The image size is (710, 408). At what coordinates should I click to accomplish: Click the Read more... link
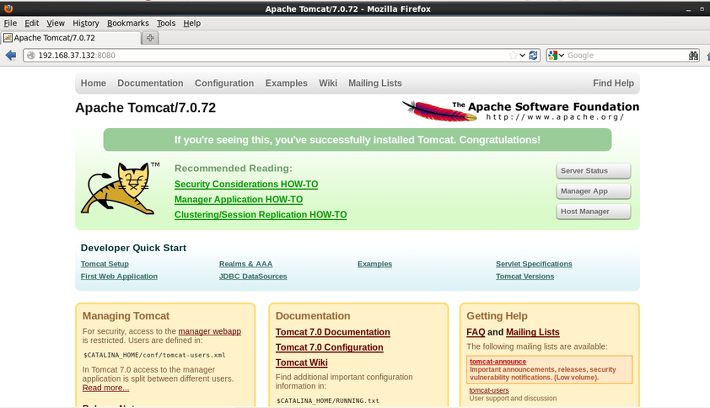106,388
